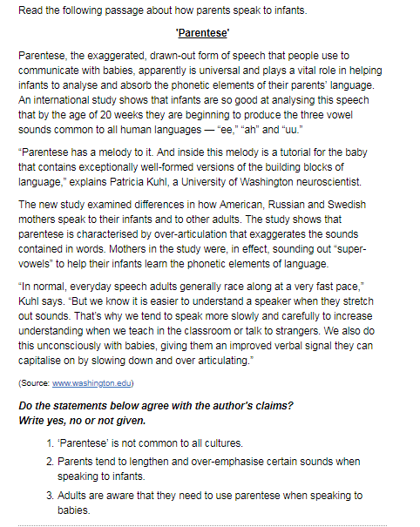Click statement 1 about all cultures
The image size is (420, 527).
[145, 443]
